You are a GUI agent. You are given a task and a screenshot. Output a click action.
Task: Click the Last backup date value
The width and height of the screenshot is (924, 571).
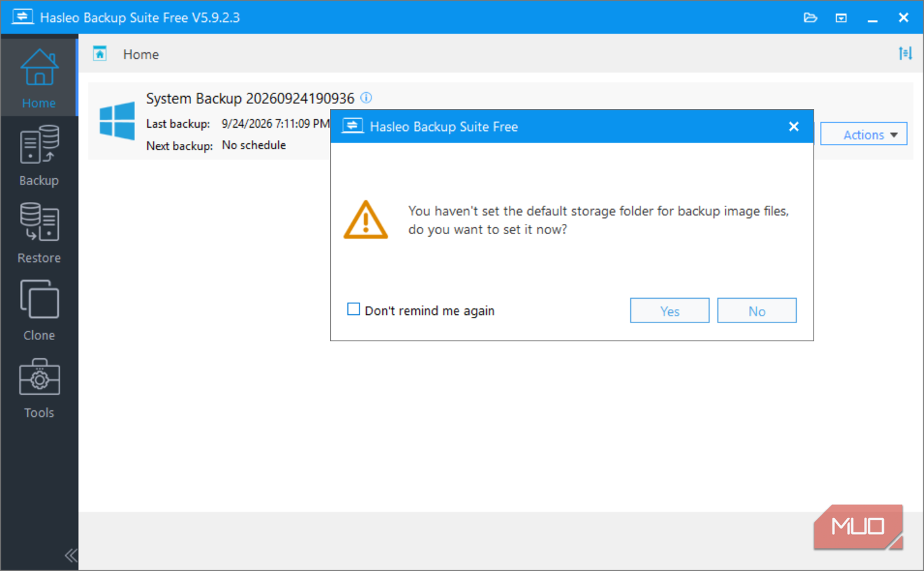276,123
